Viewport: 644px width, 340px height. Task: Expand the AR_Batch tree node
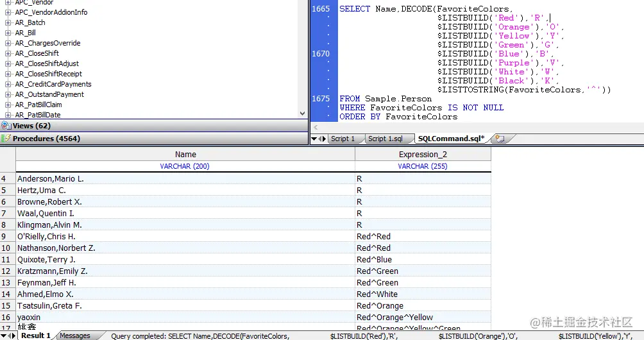pyautogui.click(x=8, y=22)
